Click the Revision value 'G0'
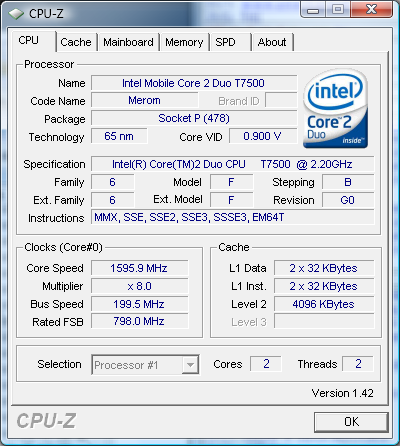 [x=348, y=200]
